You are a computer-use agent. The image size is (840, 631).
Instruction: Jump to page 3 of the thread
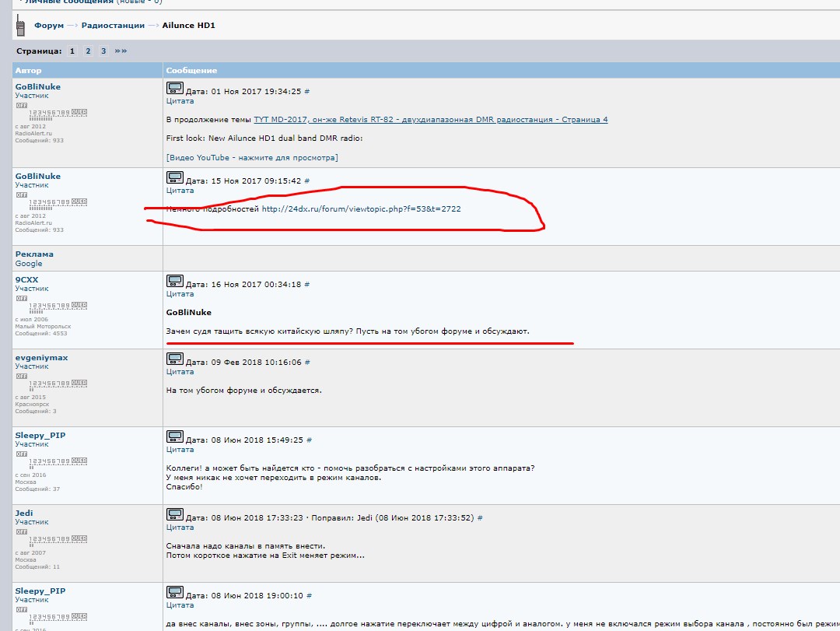coord(103,51)
